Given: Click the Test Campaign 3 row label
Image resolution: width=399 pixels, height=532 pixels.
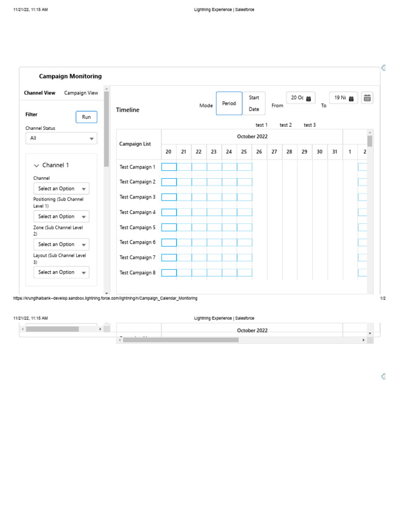Looking at the screenshot, I should (x=137, y=197).
